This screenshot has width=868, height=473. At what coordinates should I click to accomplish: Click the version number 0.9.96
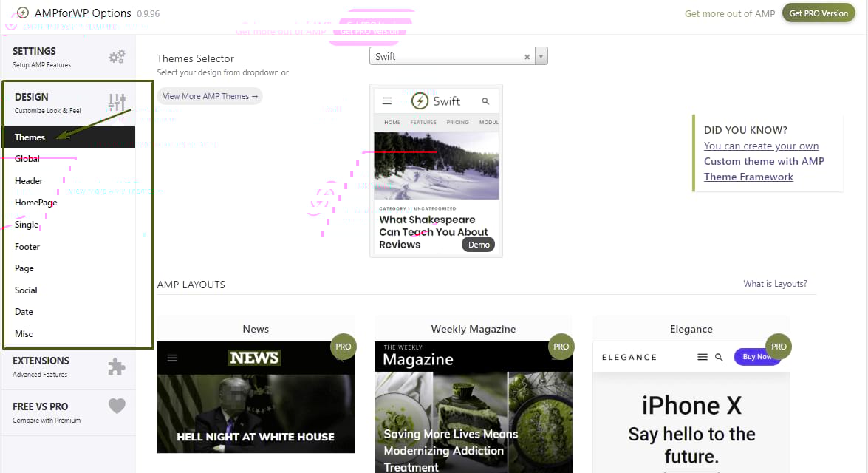point(148,14)
